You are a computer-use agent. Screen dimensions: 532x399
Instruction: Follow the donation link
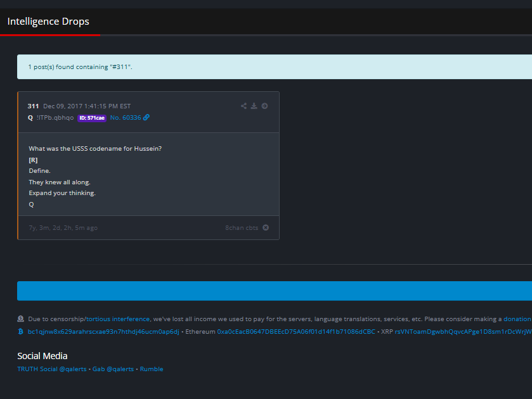(x=517, y=319)
